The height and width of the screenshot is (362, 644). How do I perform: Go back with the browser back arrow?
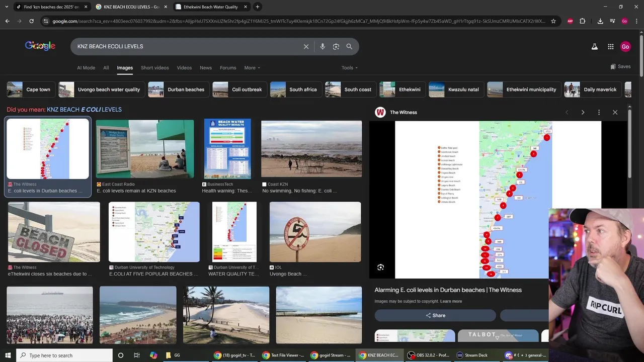click(x=7, y=21)
